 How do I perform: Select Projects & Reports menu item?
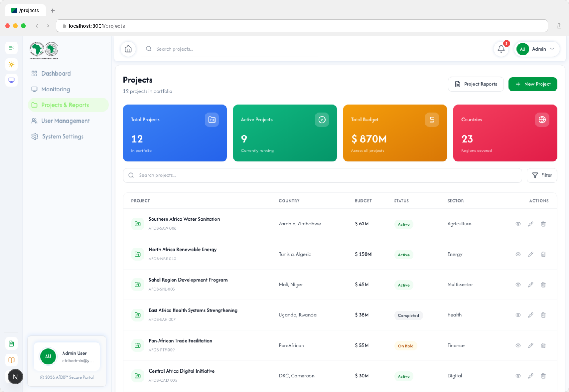coord(68,105)
